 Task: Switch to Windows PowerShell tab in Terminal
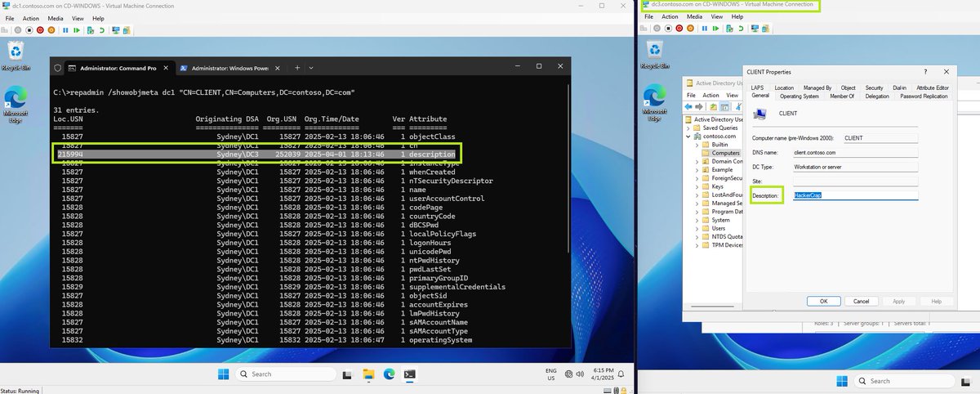tap(229, 68)
